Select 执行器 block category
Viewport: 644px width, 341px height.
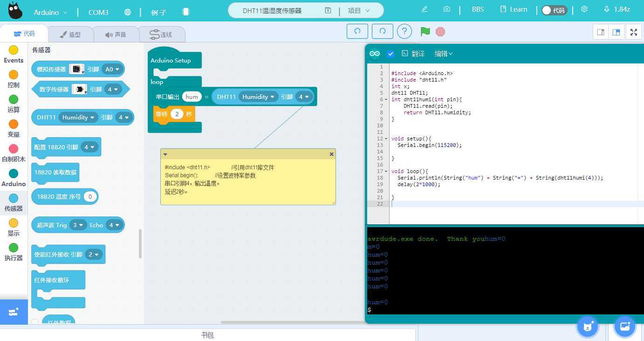(14, 252)
